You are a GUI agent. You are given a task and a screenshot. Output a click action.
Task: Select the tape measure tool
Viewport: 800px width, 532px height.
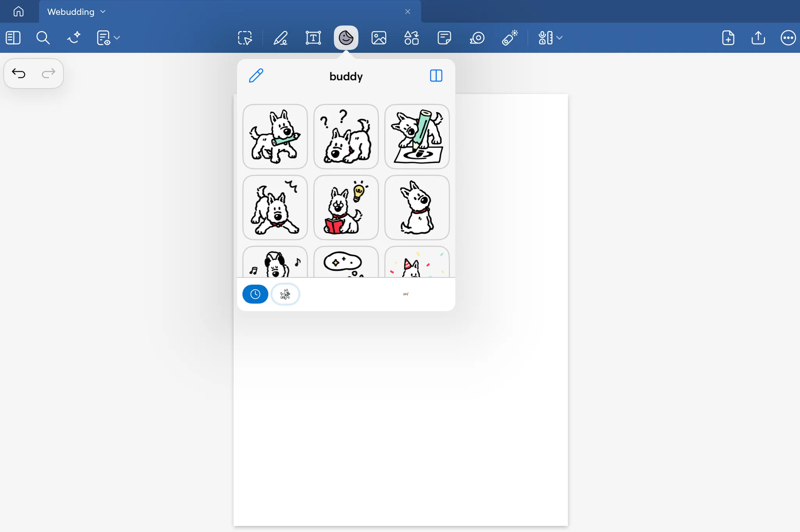(x=477, y=38)
